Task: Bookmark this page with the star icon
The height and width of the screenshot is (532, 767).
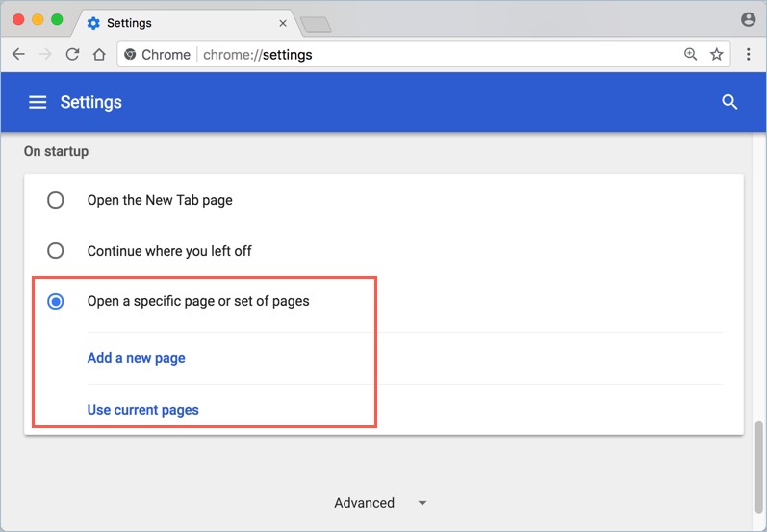Action: click(x=717, y=55)
